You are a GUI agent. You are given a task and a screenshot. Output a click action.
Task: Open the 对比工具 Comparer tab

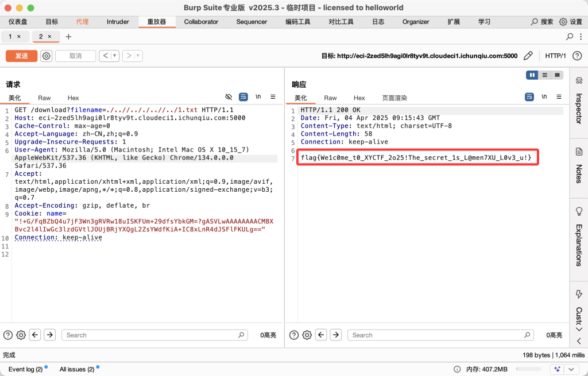click(341, 22)
